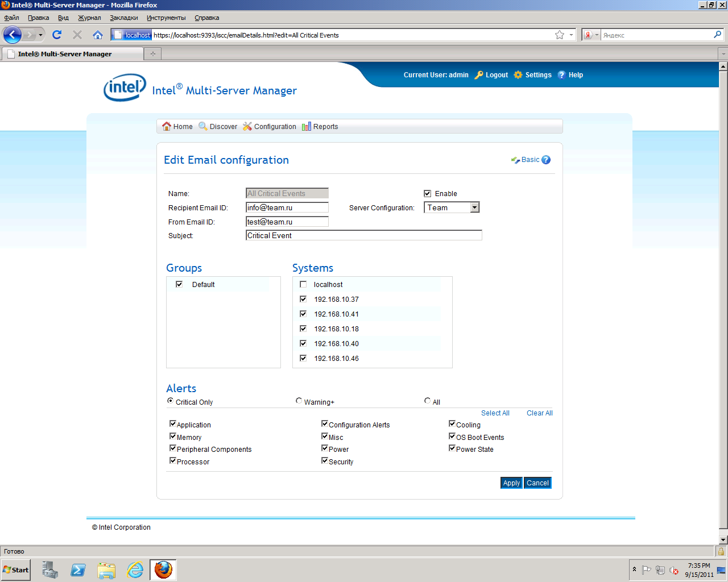Click the Subject text field
This screenshot has width=728, height=582.
363,235
